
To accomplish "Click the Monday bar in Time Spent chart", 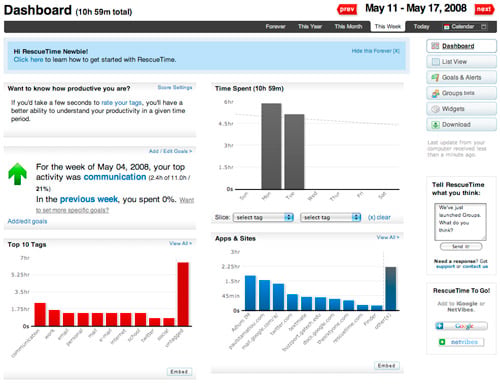I will click(x=271, y=146).
